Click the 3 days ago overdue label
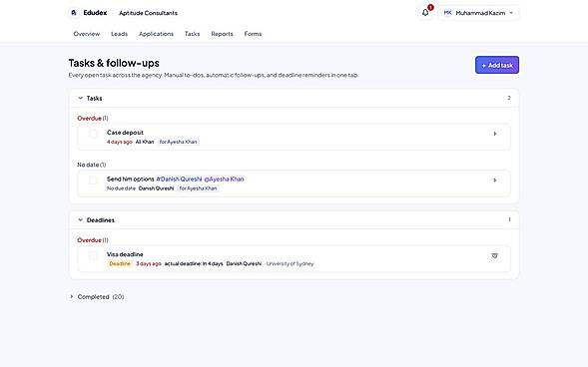Image resolution: width=588 pixels, height=367 pixels. (149, 263)
